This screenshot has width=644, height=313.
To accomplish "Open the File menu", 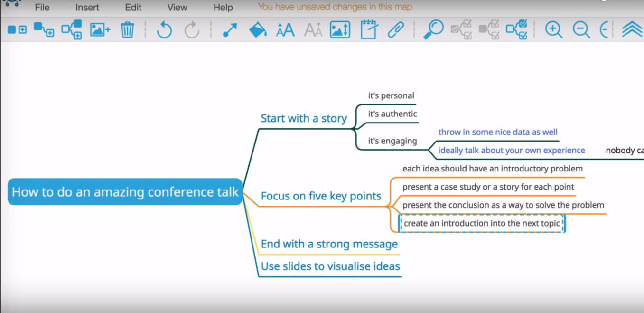I will (x=42, y=8).
